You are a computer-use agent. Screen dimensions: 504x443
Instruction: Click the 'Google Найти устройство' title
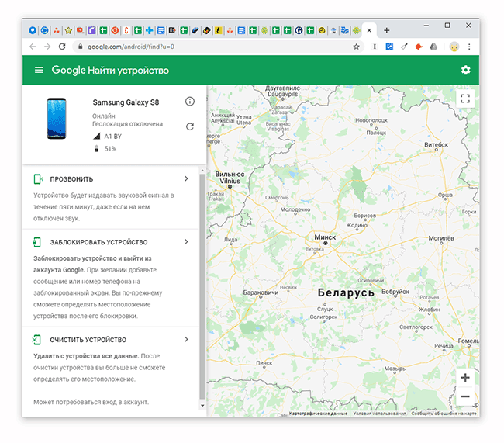[110, 70]
